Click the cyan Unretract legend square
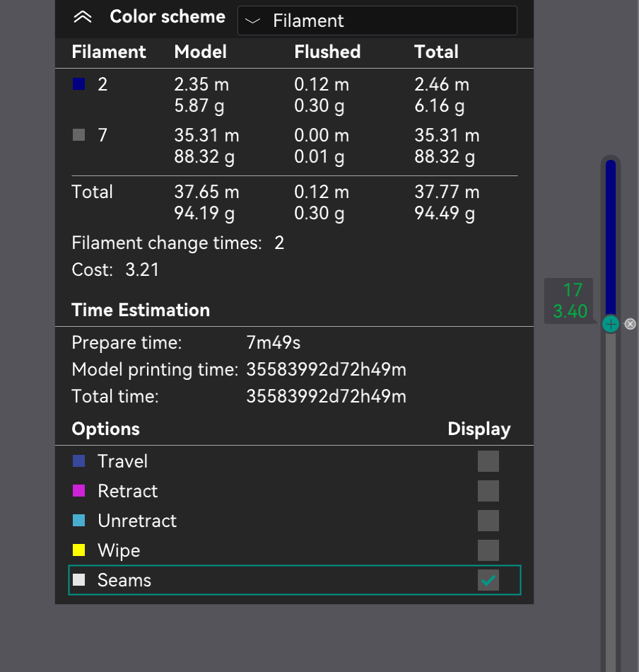This screenshot has width=639, height=672. coord(78,521)
